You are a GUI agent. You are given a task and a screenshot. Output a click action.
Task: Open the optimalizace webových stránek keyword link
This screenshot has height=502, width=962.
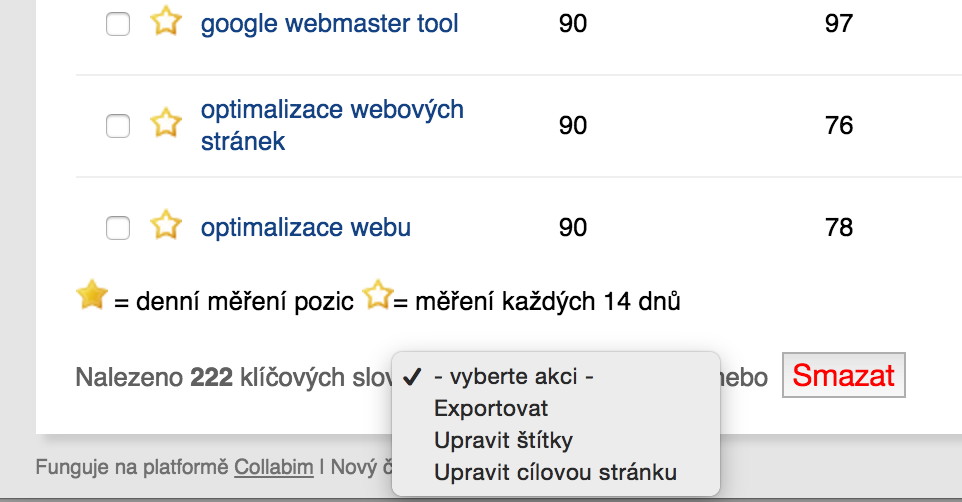click(332, 125)
